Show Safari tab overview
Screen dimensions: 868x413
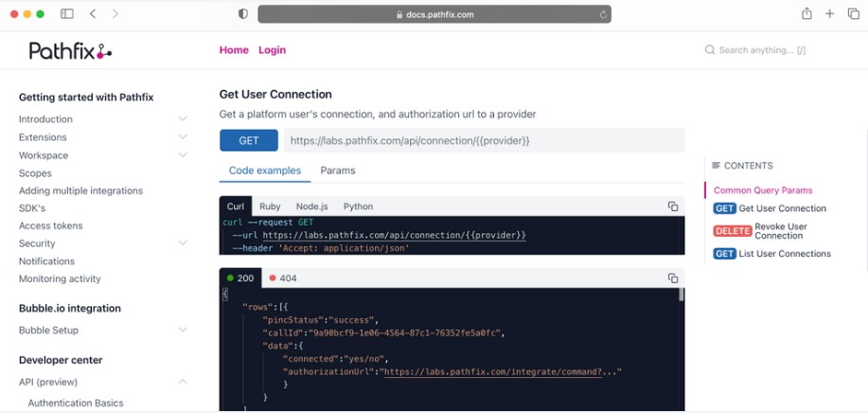tap(853, 14)
